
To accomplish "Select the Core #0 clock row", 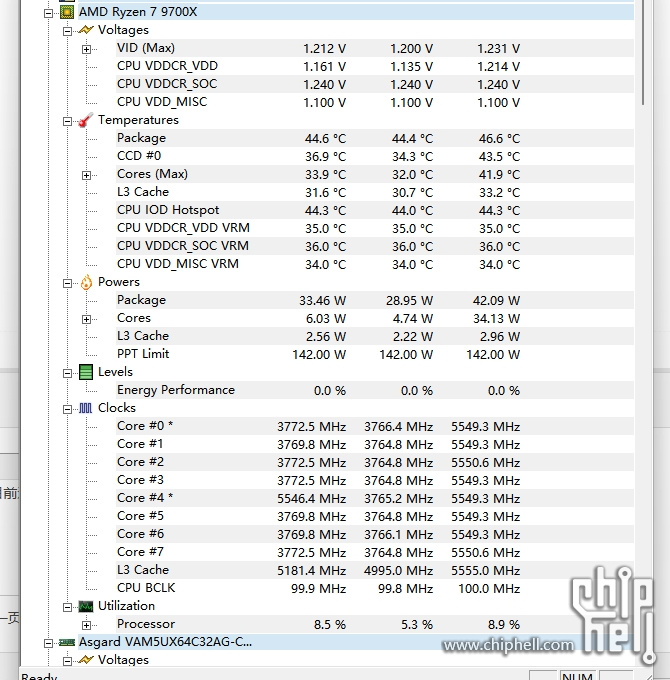I will [375, 426].
